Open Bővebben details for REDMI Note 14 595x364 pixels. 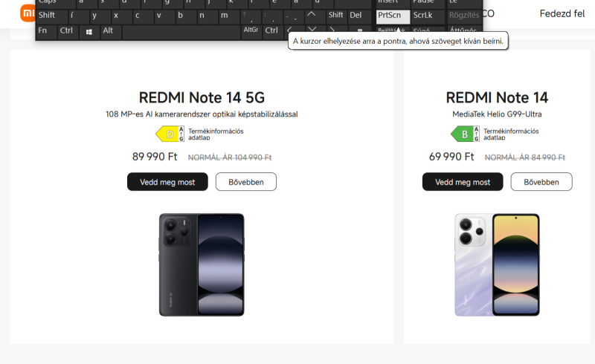[541, 182]
